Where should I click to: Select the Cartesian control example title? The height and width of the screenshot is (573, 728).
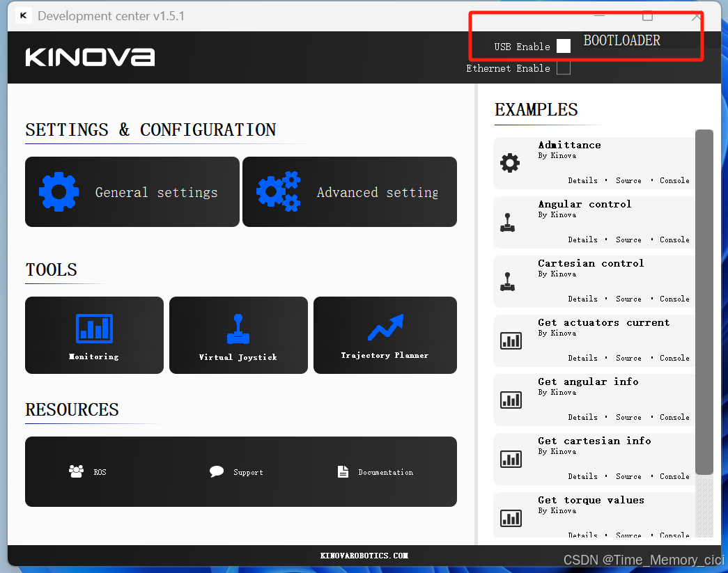(591, 263)
